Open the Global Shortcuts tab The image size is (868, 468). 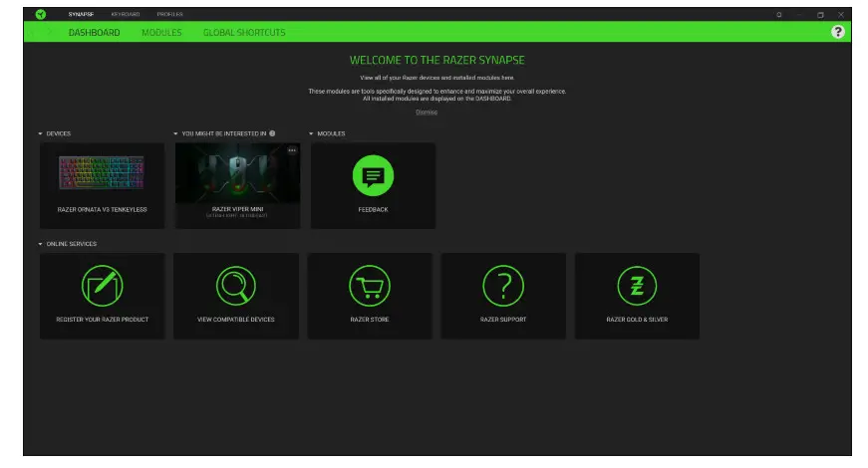tap(244, 33)
